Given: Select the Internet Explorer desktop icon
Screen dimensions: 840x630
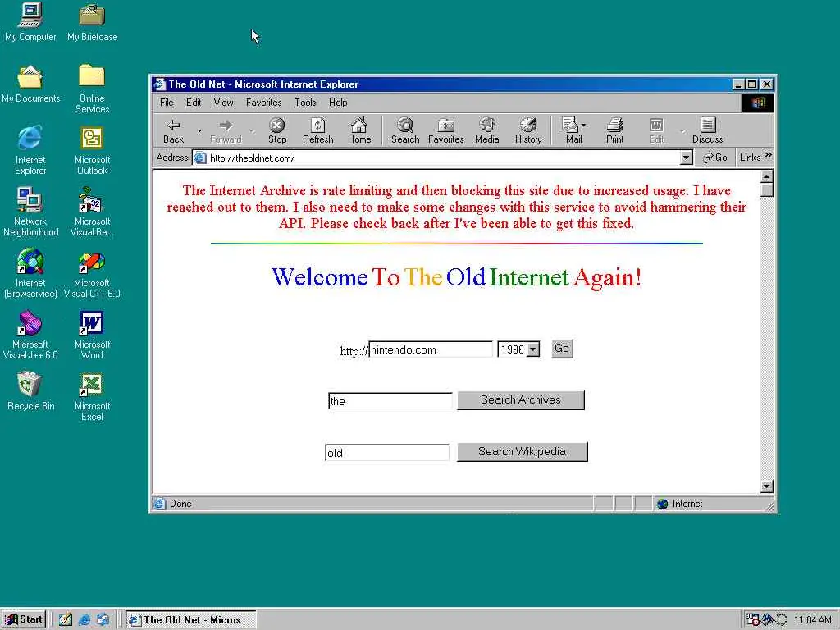Looking at the screenshot, I should [30, 151].
